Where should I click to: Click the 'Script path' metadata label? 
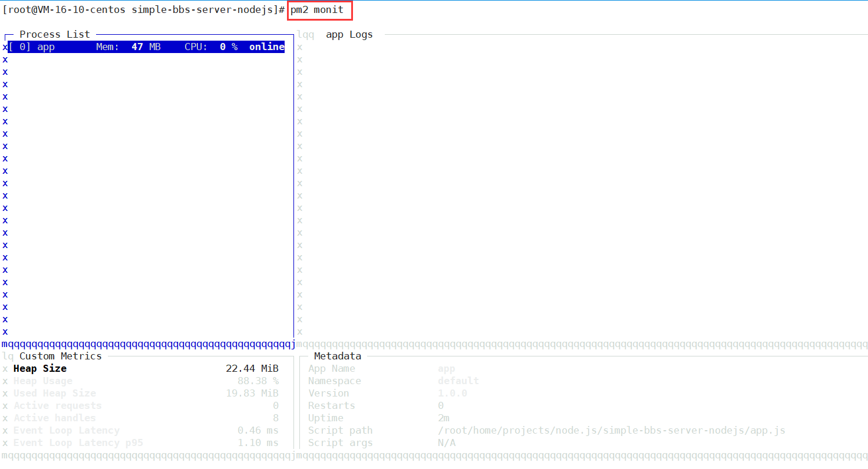click(341, 430)
